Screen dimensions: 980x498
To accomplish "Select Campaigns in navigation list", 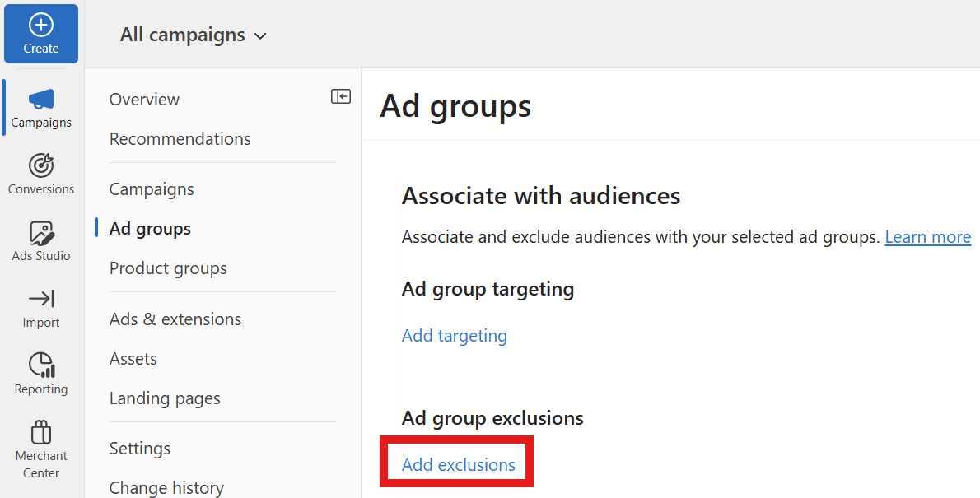I will (x=152, y=189).
